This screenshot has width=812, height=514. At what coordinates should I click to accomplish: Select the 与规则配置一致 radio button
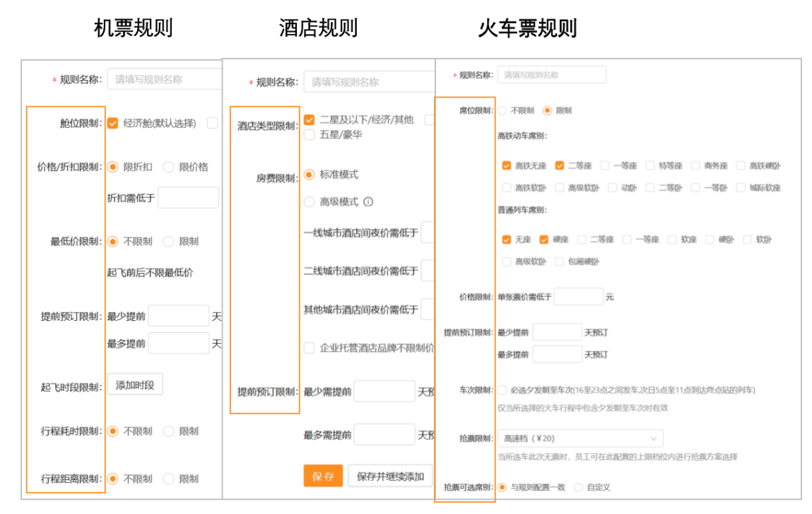pos(502,487)
